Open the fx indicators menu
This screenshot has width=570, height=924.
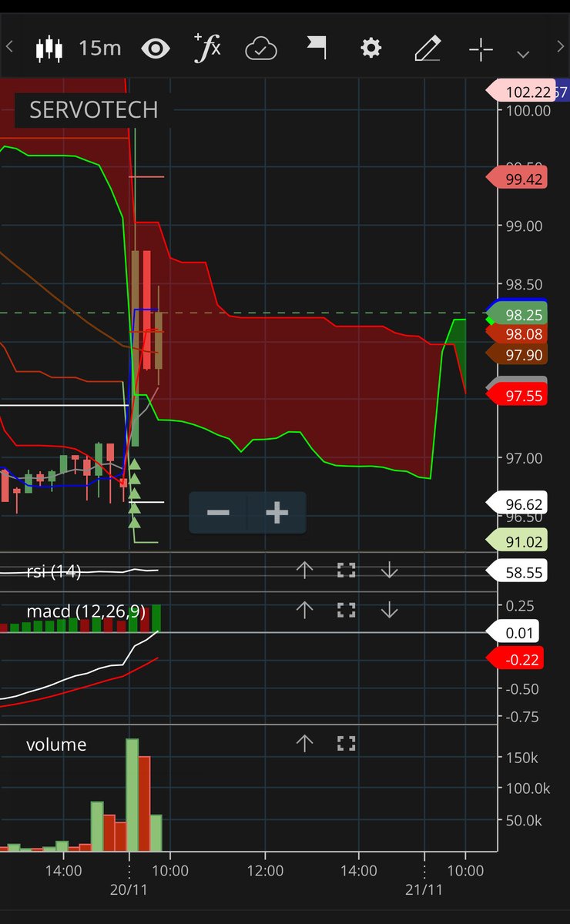(207, 49)
